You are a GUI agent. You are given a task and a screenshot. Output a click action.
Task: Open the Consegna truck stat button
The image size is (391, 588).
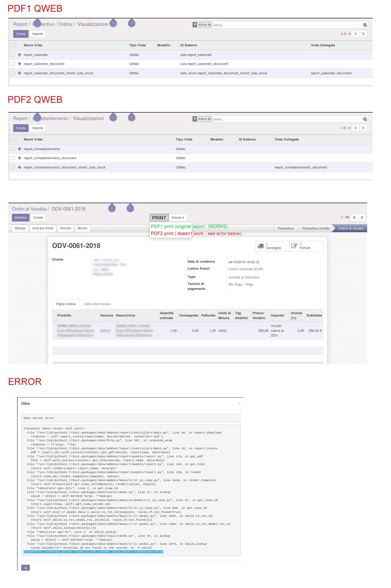[x=272, y=246]
